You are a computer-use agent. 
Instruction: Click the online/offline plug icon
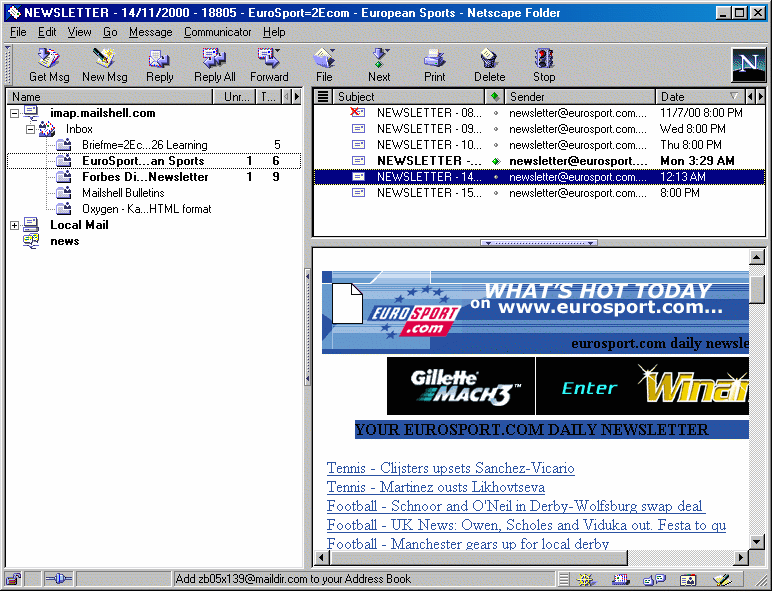click(58, 580)
